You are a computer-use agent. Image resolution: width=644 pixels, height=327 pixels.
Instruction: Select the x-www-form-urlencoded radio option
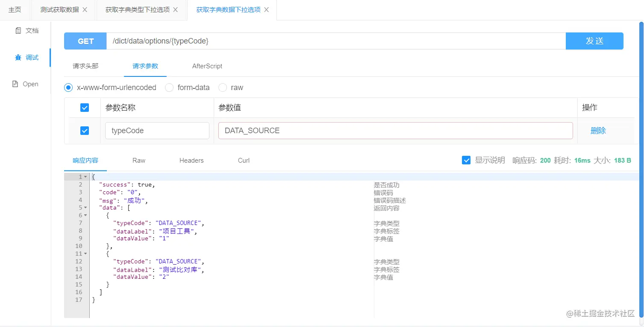68,88
